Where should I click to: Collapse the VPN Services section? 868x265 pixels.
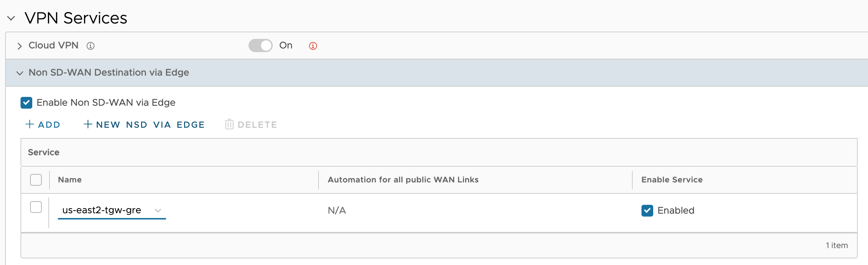(x=11, y=18)
